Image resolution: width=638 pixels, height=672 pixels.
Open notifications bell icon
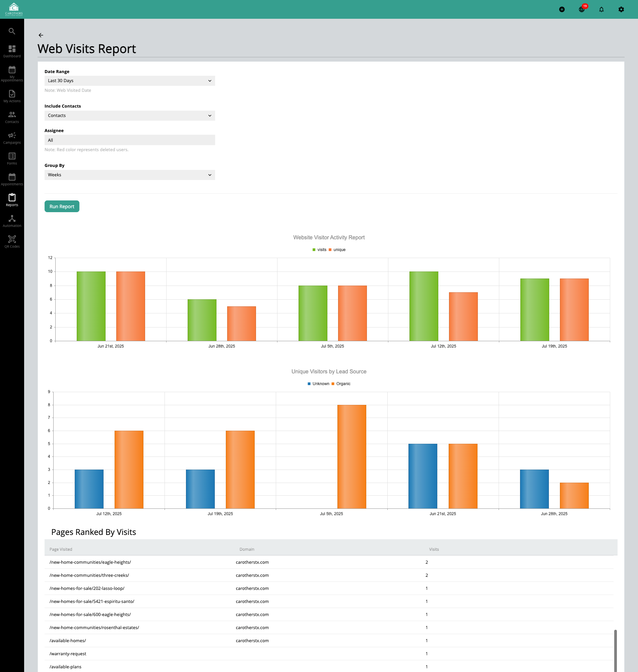tap(601, 9)
